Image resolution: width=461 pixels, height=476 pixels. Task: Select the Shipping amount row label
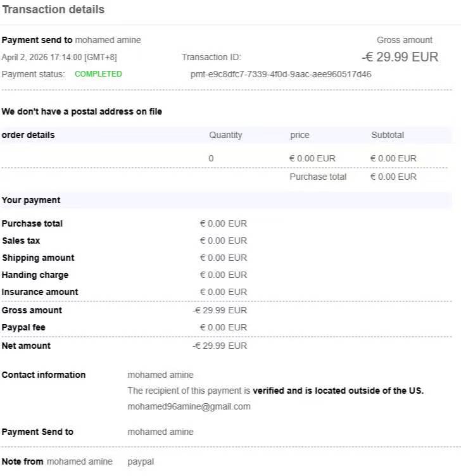pos(38,258)
